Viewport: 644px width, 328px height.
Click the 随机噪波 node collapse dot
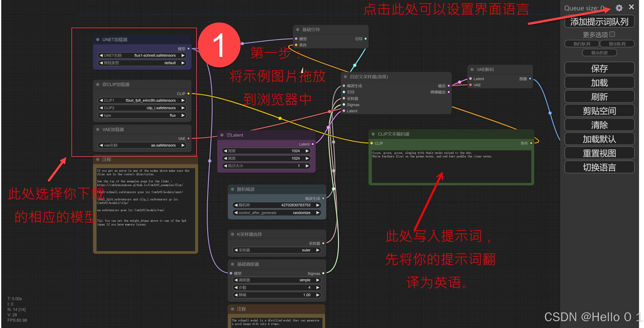pos(233,189)
